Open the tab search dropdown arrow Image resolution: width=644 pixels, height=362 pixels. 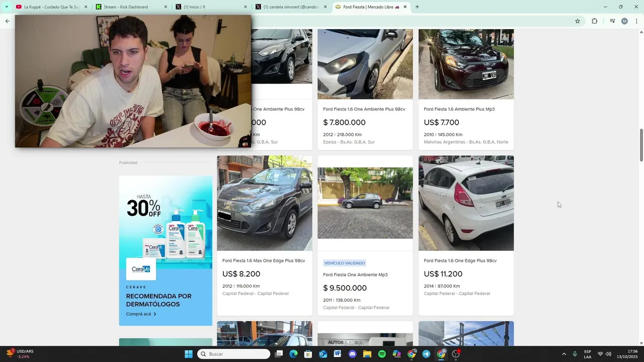pos(7,7)
